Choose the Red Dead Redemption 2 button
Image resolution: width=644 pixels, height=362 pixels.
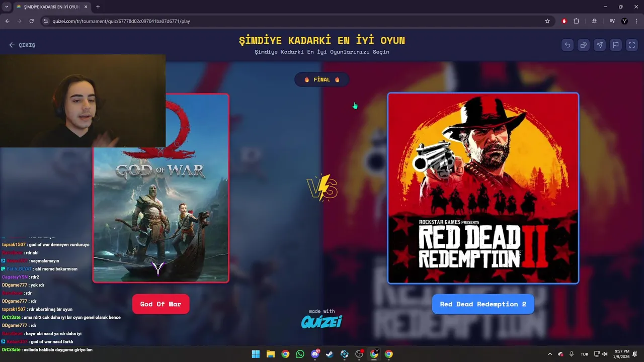pyautogui.click(x=483, y=304)
